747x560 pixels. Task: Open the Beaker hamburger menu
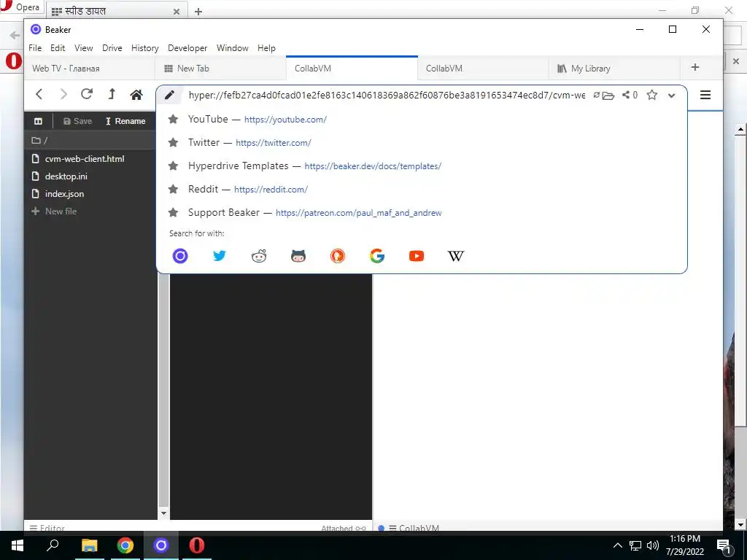pyautogui.click(x=705, y=95)
